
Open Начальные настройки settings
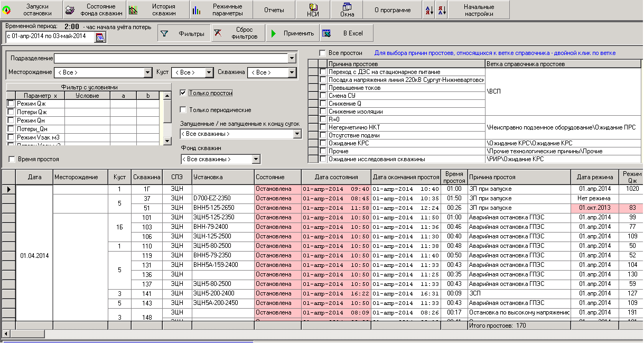click(x=479, y=10)
